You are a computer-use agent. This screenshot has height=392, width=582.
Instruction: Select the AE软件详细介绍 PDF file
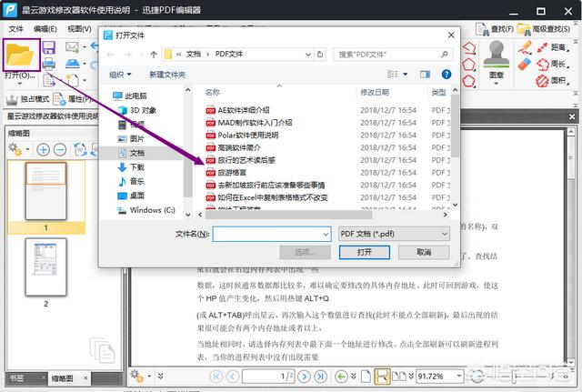(x=244, y=110)
